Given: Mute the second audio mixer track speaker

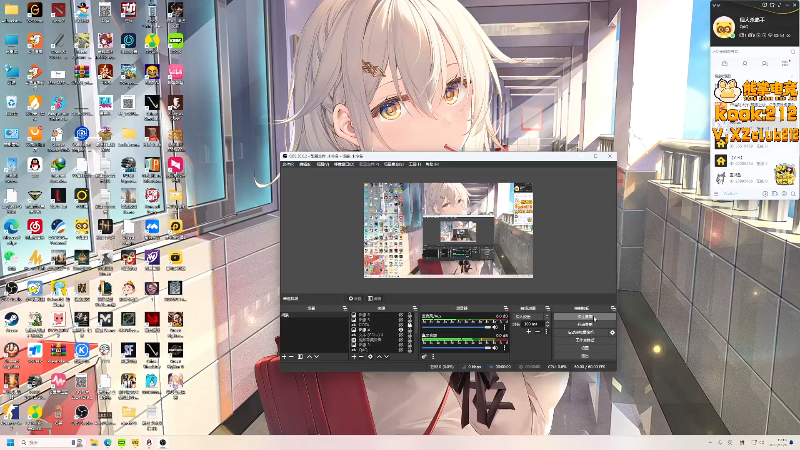Looking at the screenshot, I should (x=495, y=348).
